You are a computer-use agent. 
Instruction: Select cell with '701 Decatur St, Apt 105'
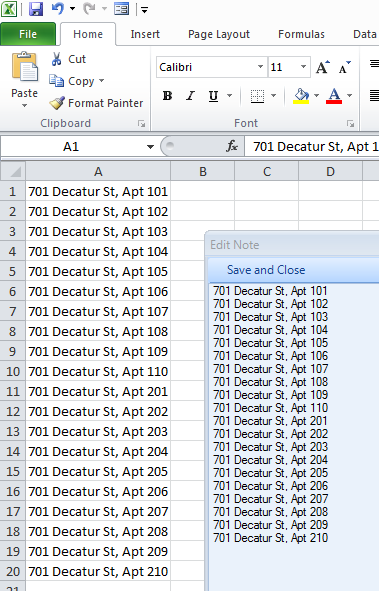98,271
